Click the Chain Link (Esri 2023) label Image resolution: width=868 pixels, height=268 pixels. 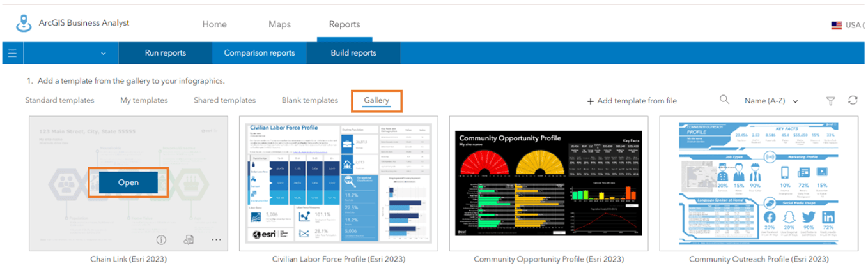tap(128, 260)
